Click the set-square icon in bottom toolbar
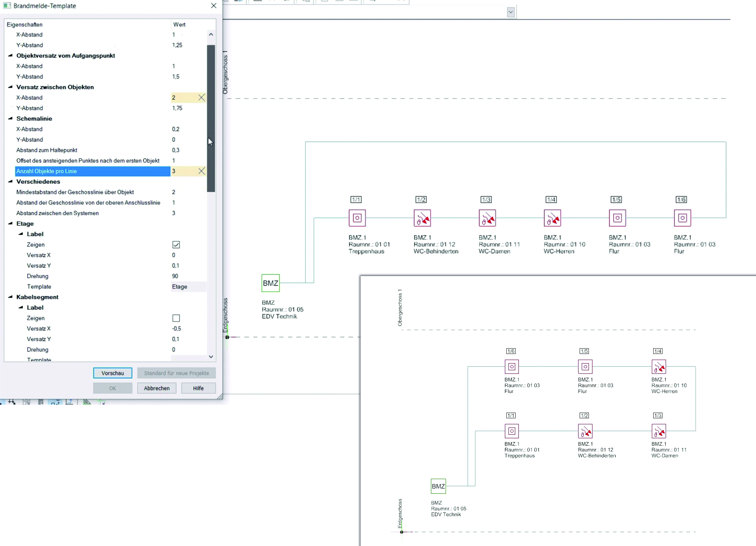The width and height of the screenshot is (756, 546). (x=87, y=402)
